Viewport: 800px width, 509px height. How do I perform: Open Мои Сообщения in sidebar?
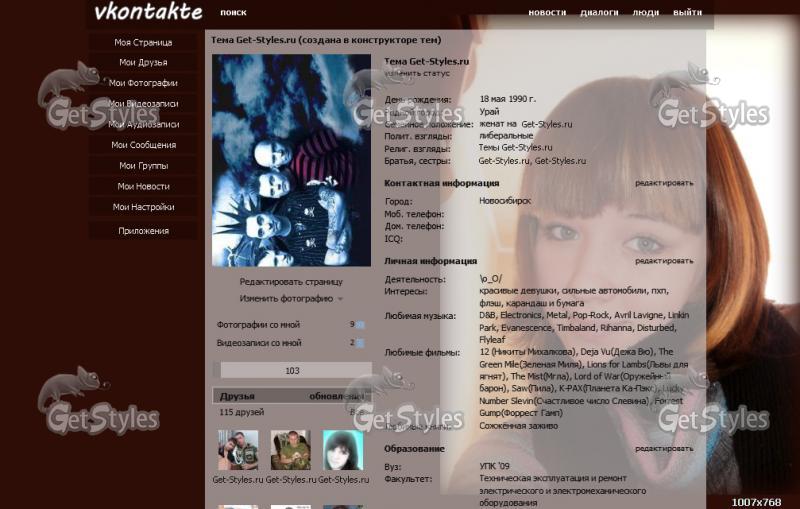143,145
